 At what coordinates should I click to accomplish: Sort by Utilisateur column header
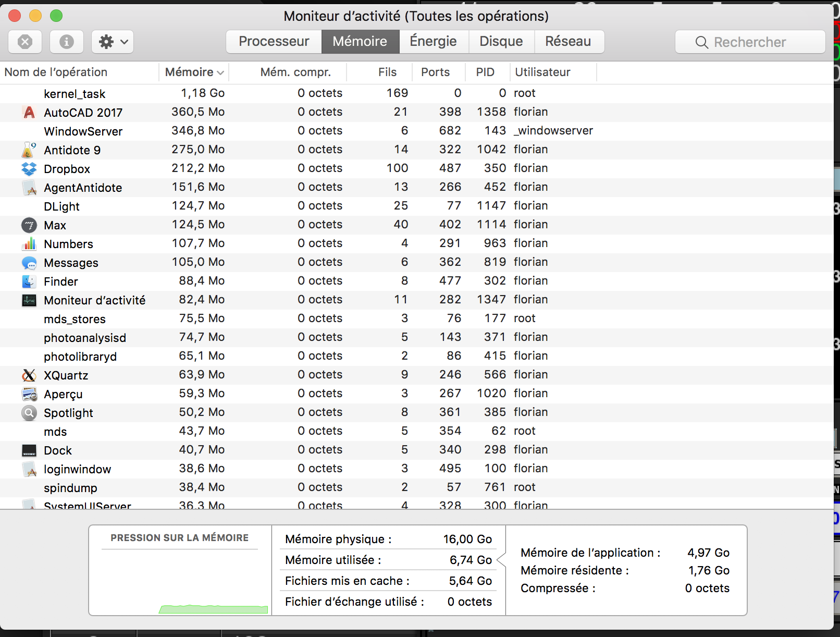click(x=542, y=72)
